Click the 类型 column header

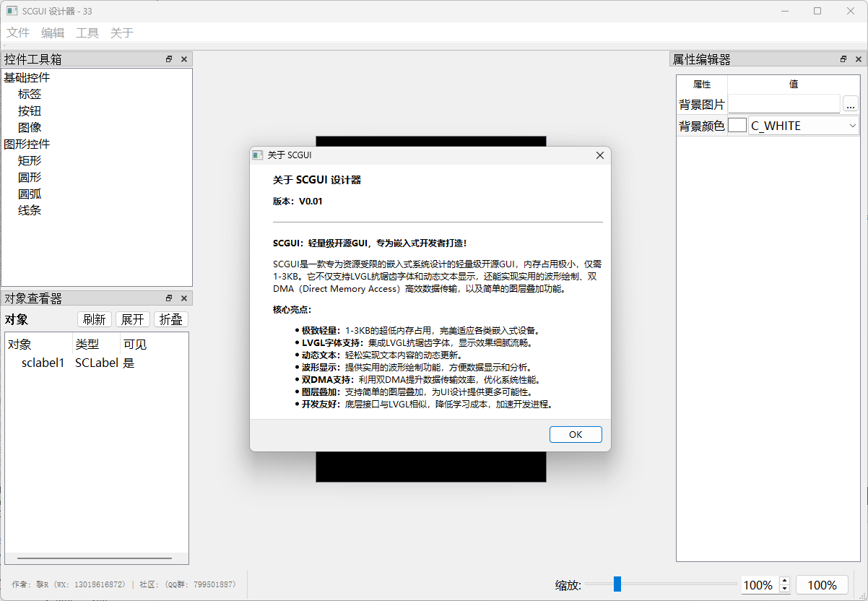(96, 345)
